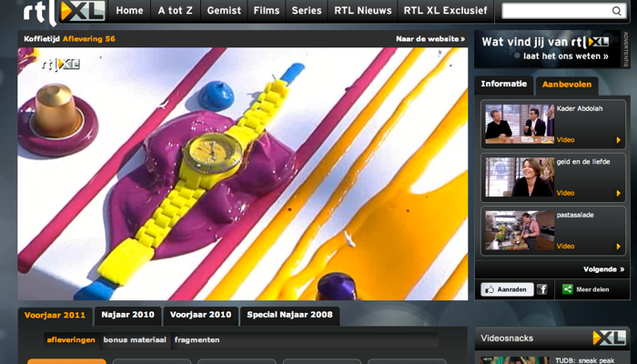Click the Koffietijd title link
The width and height of the screenshot is (637, 364).
click(x=42, y=39)
